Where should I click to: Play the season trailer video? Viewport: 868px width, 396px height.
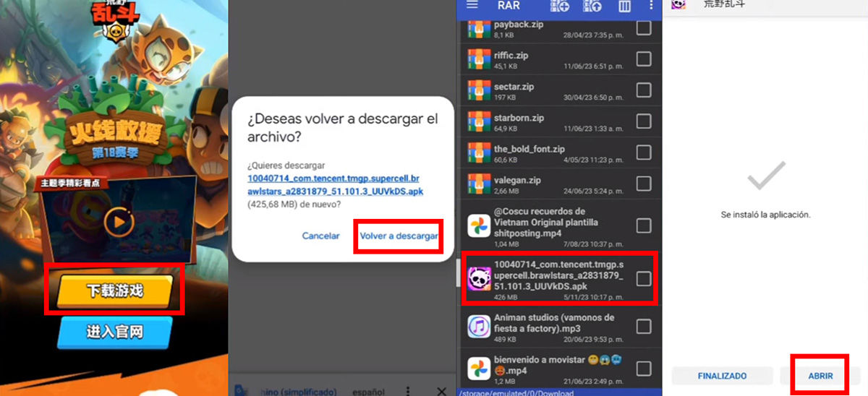[119, 220]
